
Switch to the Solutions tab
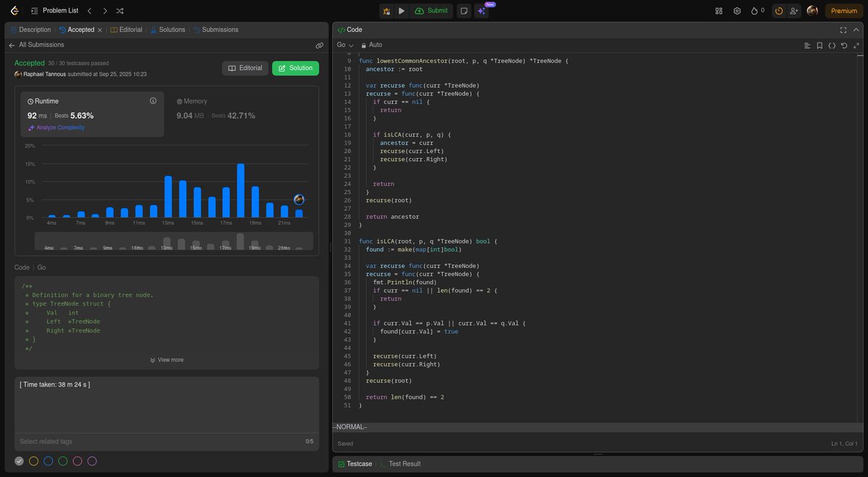168,30
